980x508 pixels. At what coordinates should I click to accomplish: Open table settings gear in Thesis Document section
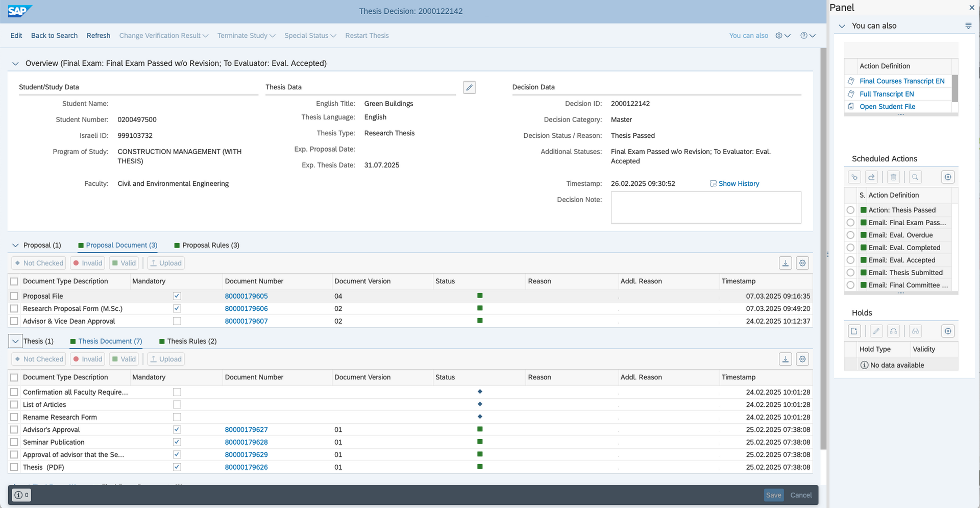[x=802, y=359]
